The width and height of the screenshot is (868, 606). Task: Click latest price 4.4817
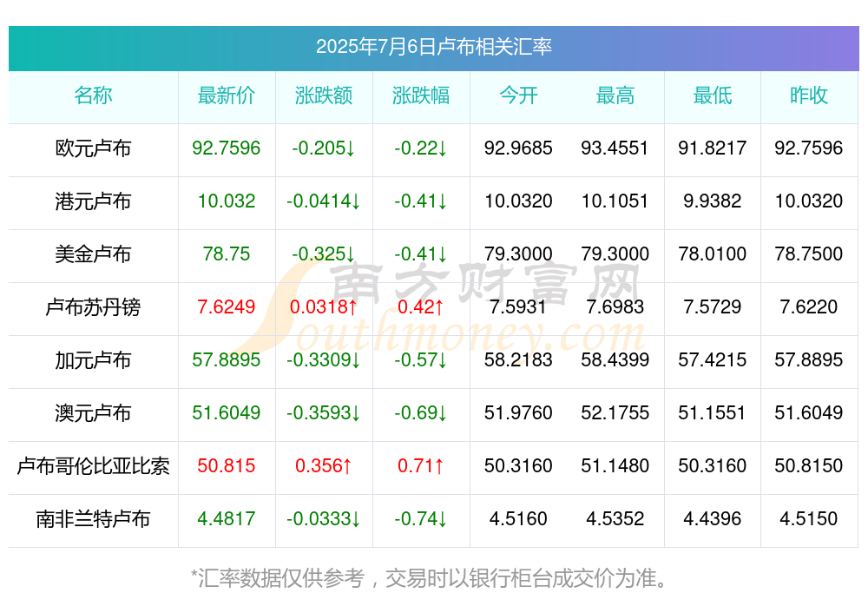[227, 519]
